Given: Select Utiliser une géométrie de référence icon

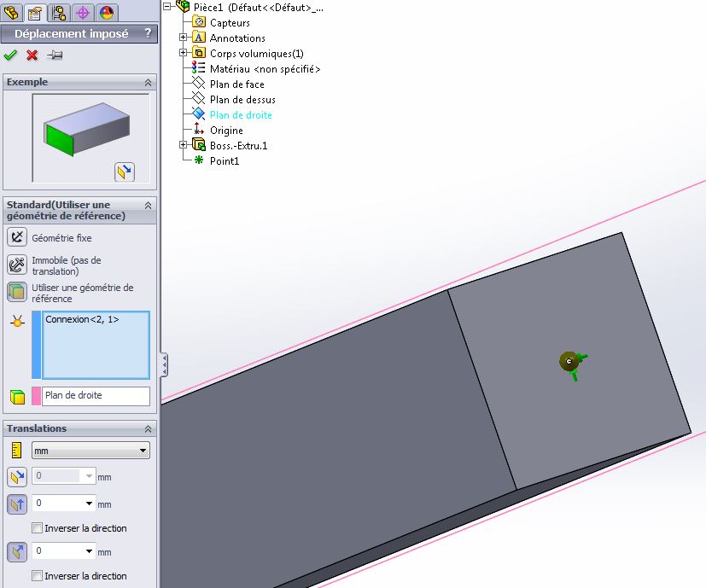Looking at the screenshot, I should [17, 292].
